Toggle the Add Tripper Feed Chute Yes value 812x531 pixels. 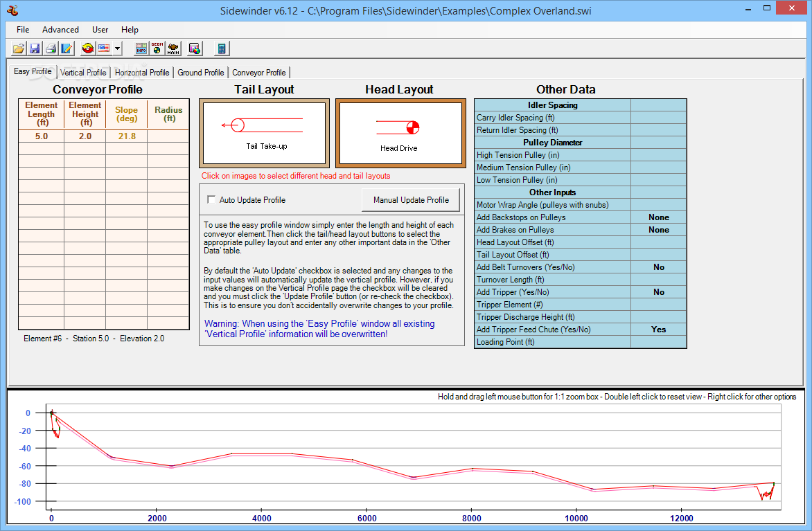pyautogui.click(x=658, y=329)
